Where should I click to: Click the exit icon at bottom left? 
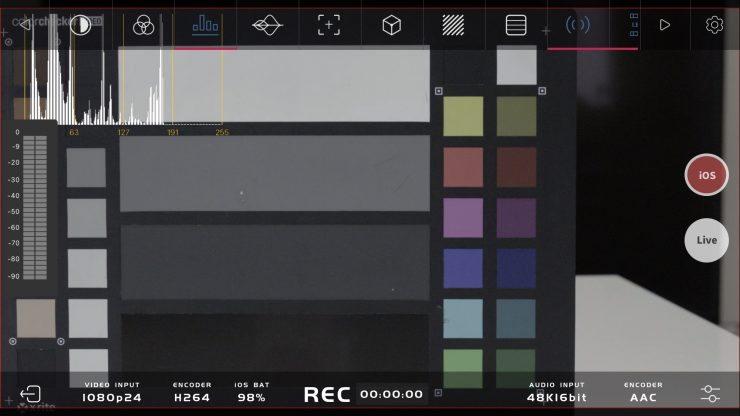(x=30, y=394)
